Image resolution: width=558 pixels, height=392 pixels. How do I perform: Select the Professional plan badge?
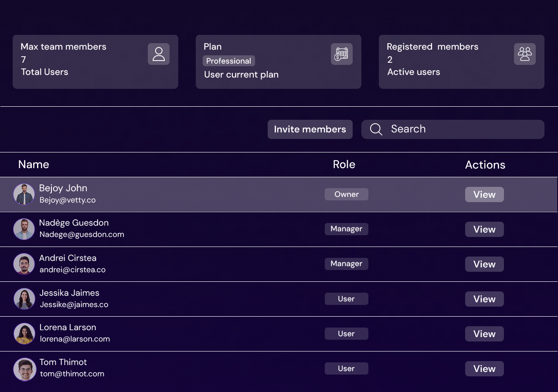tap(229, 61)
